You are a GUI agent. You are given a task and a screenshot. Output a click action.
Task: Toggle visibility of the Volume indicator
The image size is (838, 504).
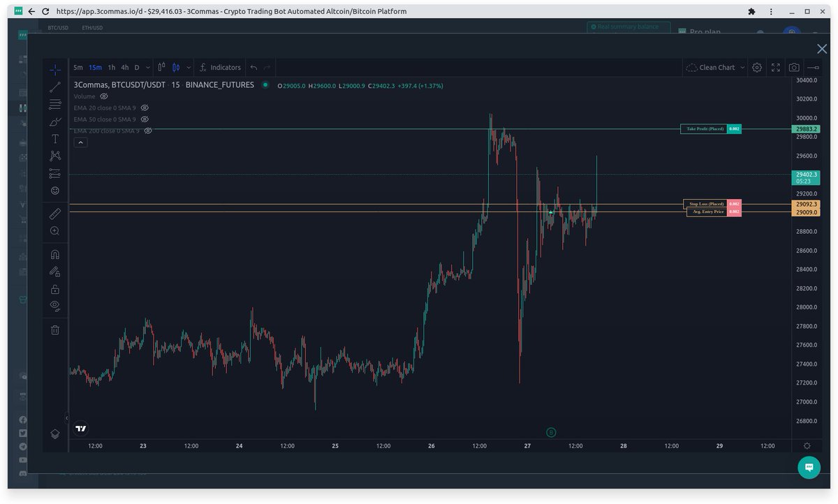[x=104, y=96]
